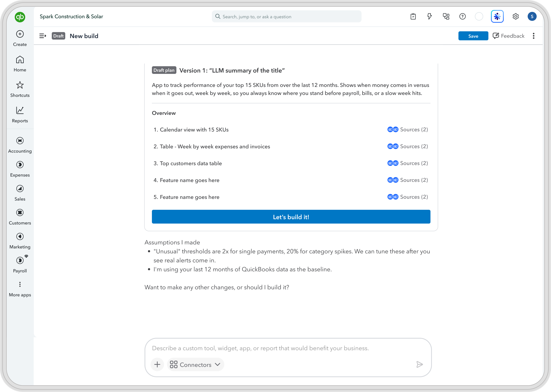The height and width of the screenshot is (392, 551).
Task: Open Expenses section
Action: (20, 169)
